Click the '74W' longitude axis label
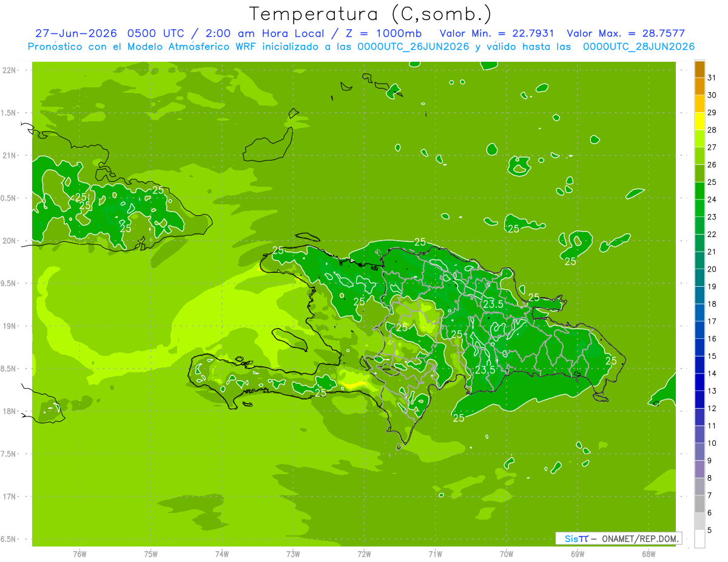This screenshot has height=562, width=728. click(x=222, y=554)
